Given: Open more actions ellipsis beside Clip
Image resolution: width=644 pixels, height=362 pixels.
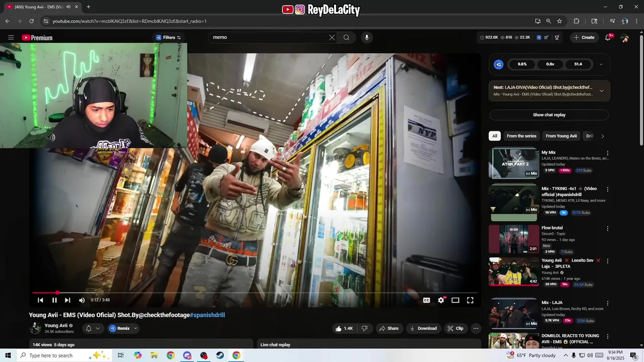Looking at the screenshot, I should [x=475, y=328].
